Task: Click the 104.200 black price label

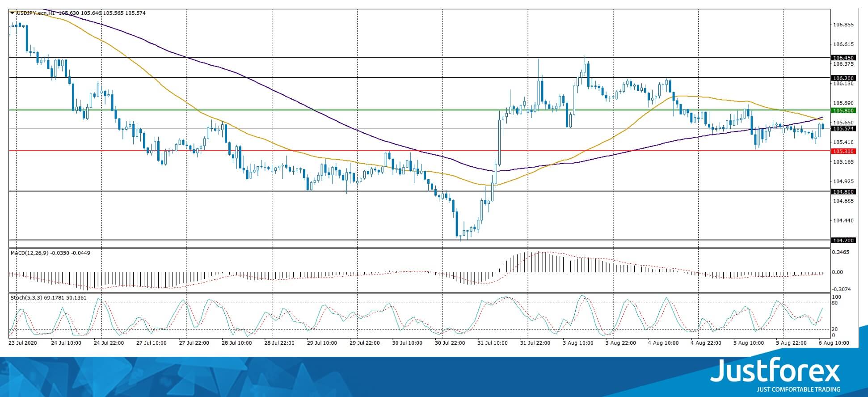Action: (x=843, y=241)
